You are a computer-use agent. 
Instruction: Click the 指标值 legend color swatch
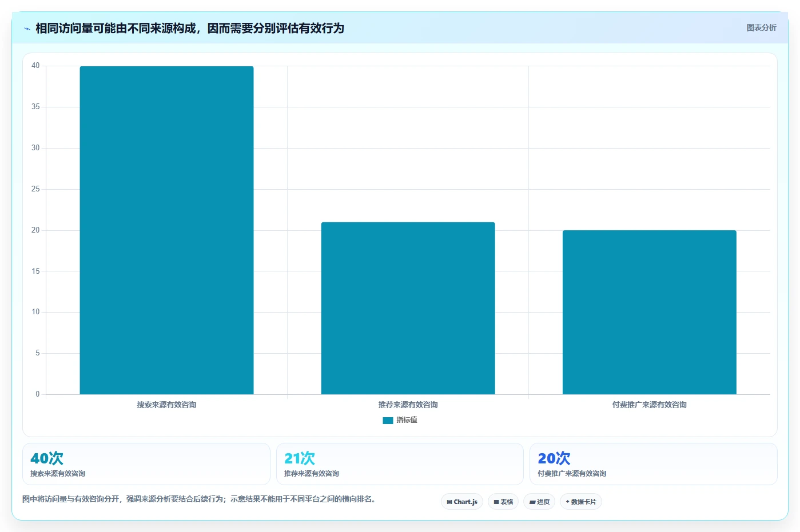click(388, 421)
